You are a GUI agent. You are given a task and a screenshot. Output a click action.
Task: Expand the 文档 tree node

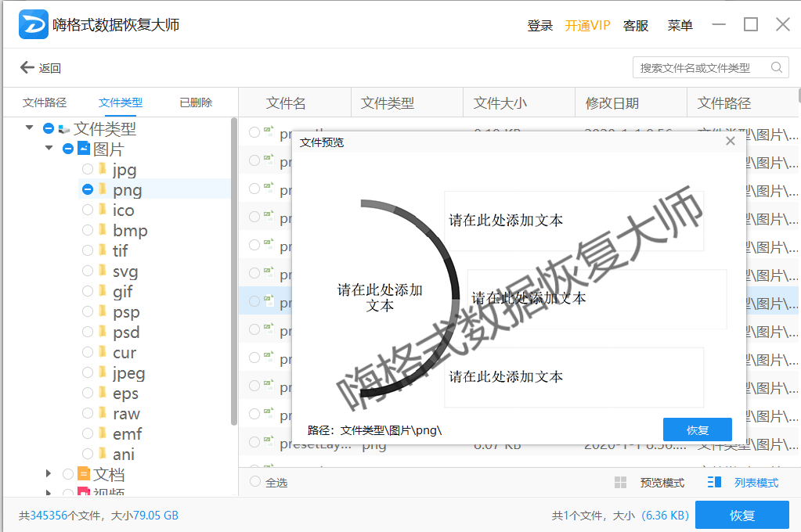pyautogui.click(x=49, y=474)
